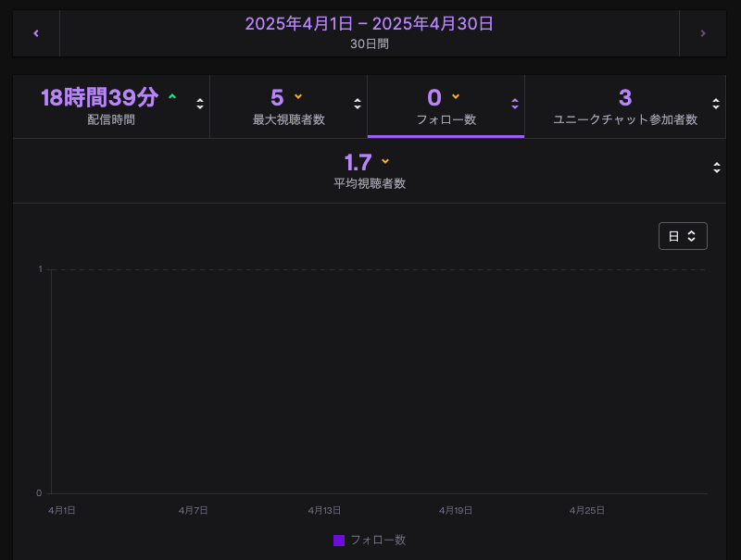Click the down trend arrow beside フォロー数 value
The height and width of the screenshot is (560, 741).
click(456, 96)
